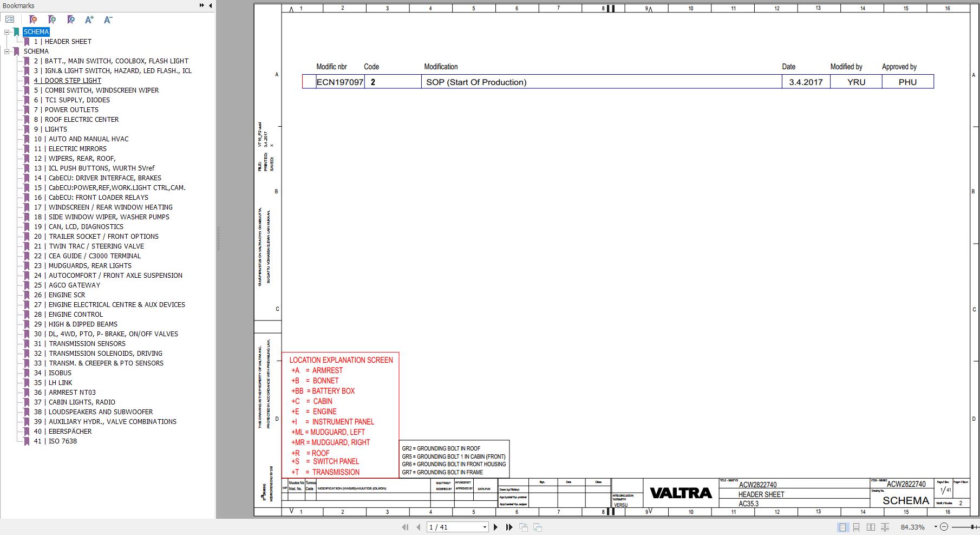Open bookmark 26 | ENGINE SCR
Viewport: 980px width, 535px height.
(60, 295)
